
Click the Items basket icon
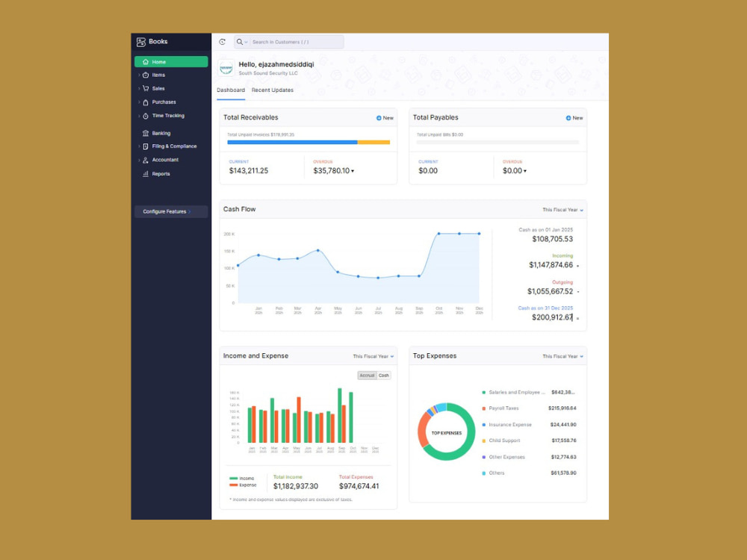point(146,75)
